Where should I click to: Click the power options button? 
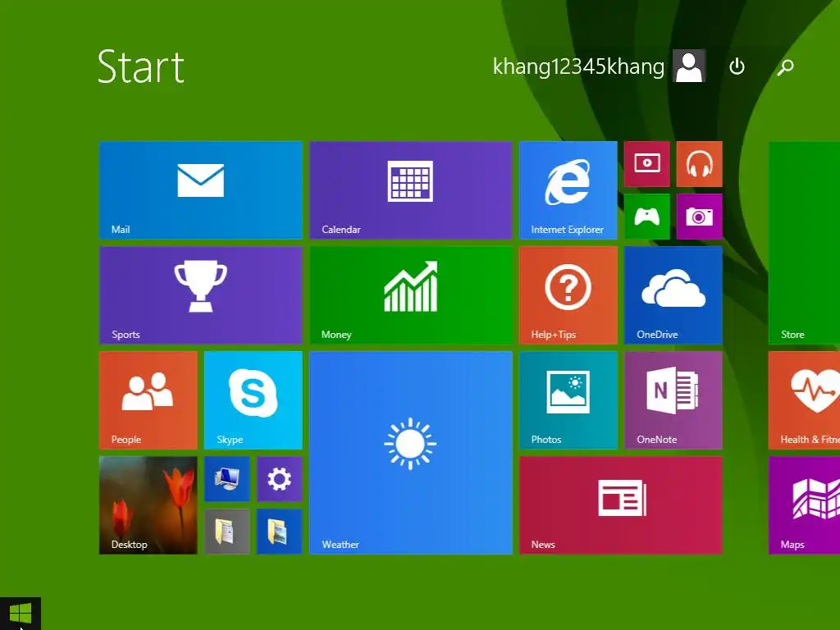coord(737,66)
